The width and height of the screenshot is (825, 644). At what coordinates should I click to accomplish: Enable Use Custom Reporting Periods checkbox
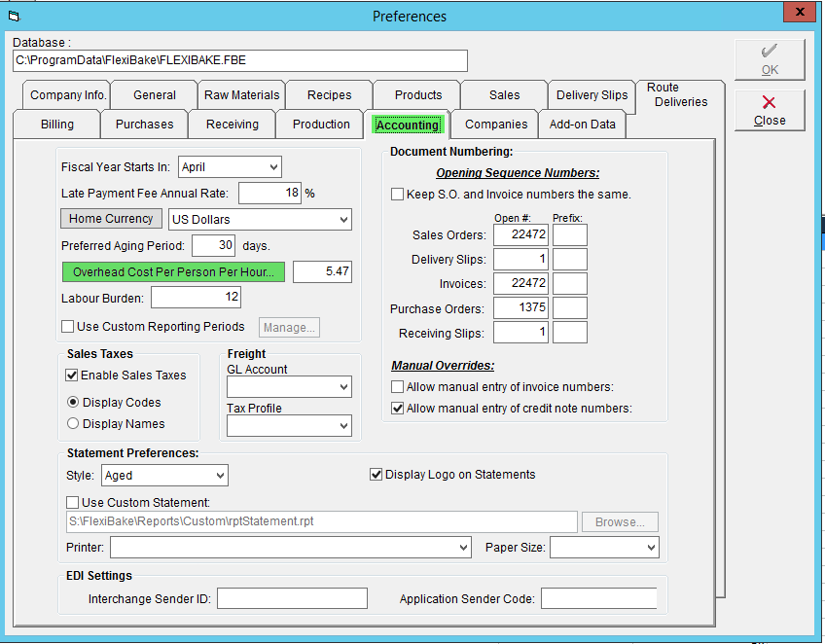click(x=67, y=326)
